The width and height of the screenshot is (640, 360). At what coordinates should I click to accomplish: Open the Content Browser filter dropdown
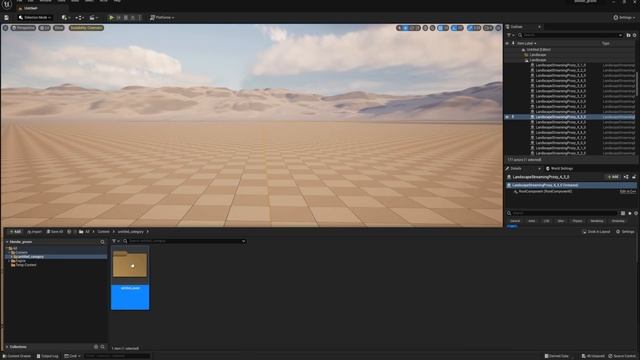point(116,241)
